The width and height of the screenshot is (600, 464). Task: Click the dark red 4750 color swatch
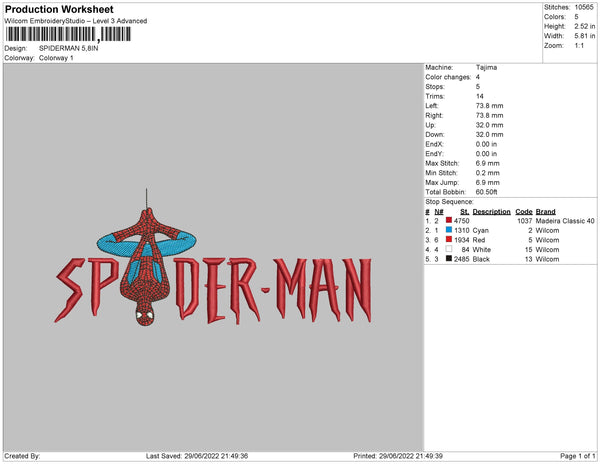(x=449, y=220)
